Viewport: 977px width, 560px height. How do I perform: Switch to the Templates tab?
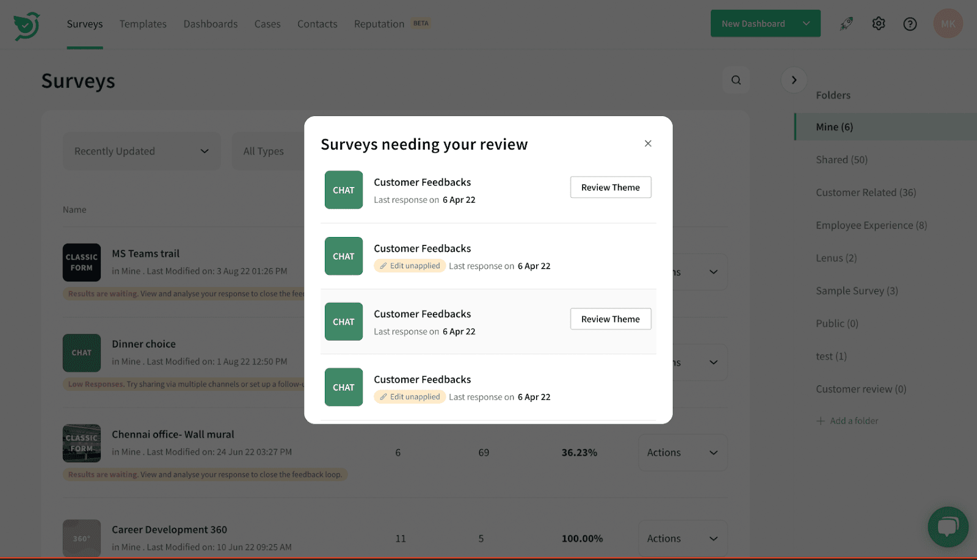coord(143,24)
